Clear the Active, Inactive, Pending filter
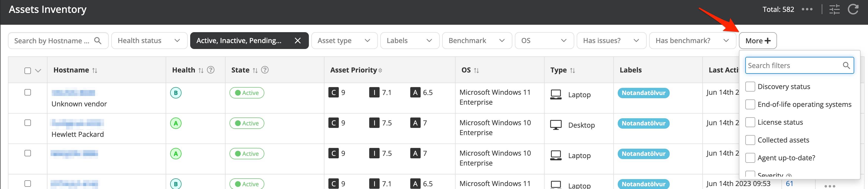Image resolution: width=868 pixels, height=189 pixels. (297, 41)
